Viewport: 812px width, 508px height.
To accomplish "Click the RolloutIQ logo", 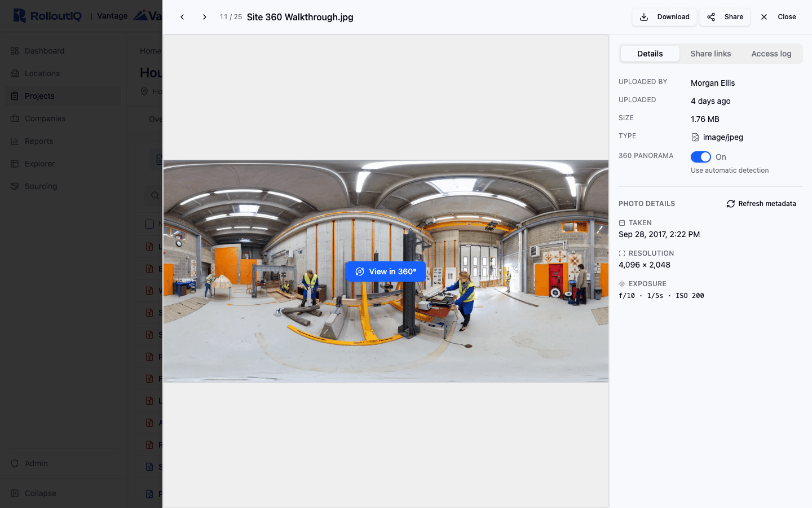I will (47, 16).
